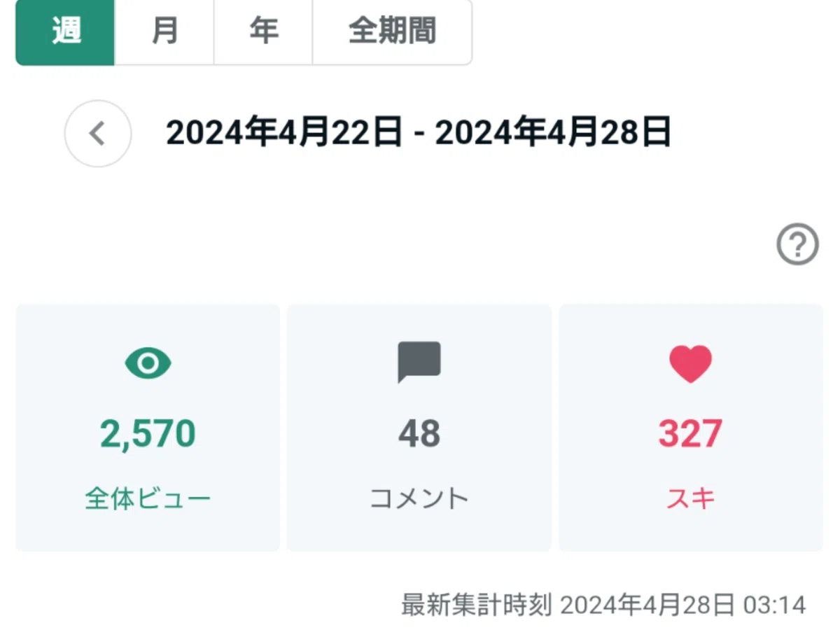Image resolution: width=840 pixels, height=630 pixels.
Task: Switch to the 週 weekly tab
Action: click(65, 32)
